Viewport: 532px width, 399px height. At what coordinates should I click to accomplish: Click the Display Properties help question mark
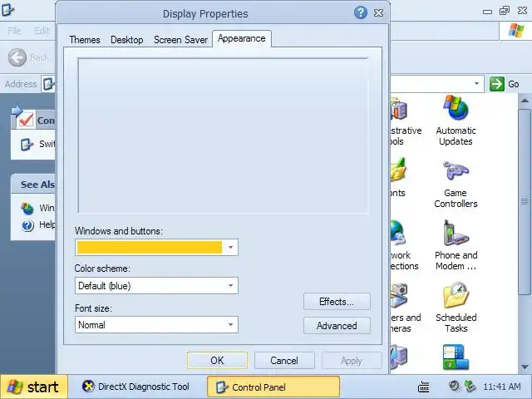(x=361, y=13)
